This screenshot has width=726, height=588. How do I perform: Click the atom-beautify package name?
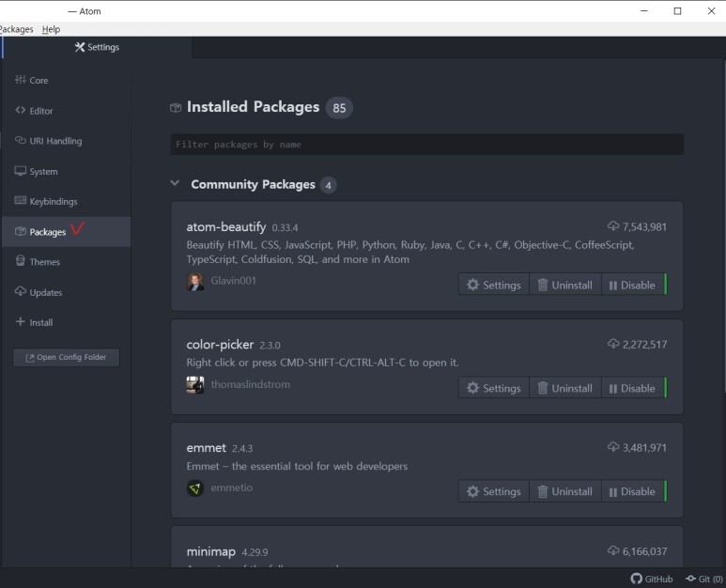(x=226, y=227)
